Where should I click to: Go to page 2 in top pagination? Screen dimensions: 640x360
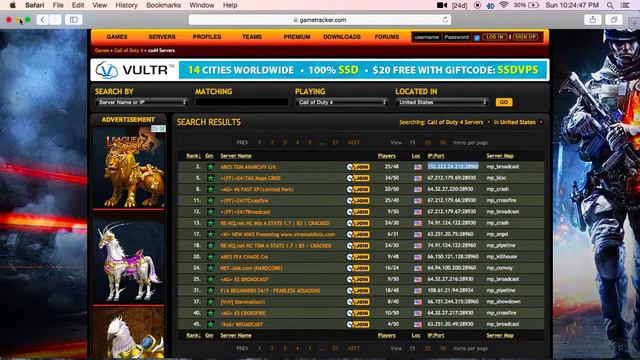point(272,142)
